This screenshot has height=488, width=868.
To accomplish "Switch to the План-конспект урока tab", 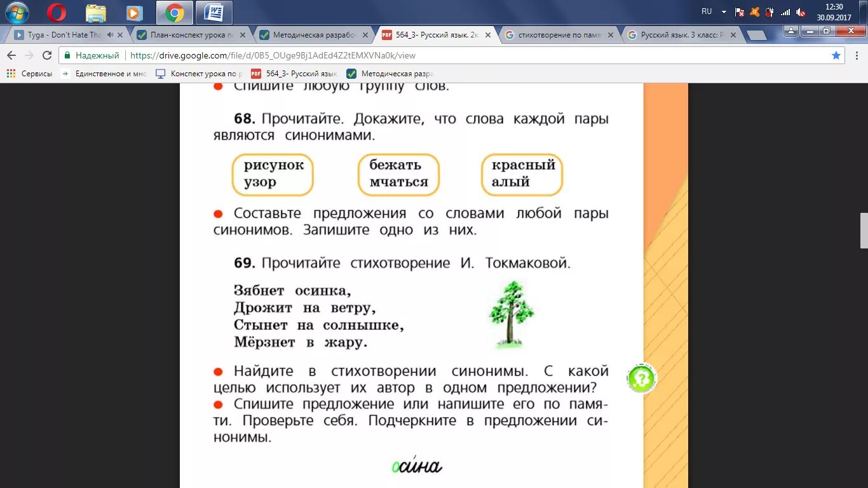I will [191, 35].
